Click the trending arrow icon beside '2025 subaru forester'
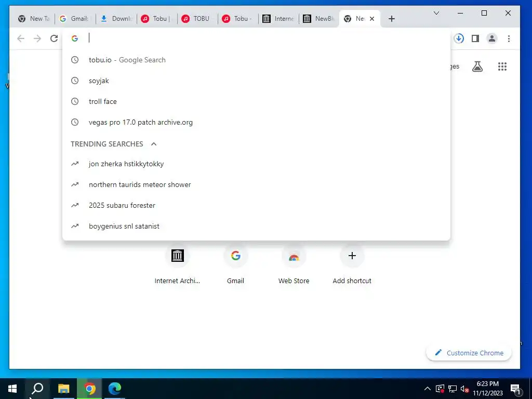 (x=75, y=205)
